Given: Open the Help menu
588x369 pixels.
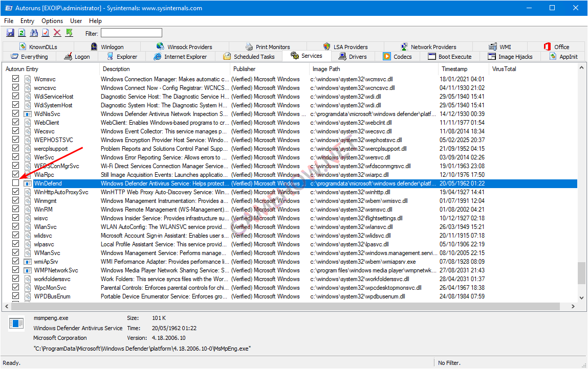Looking at the screenshot, I should 95,21.
